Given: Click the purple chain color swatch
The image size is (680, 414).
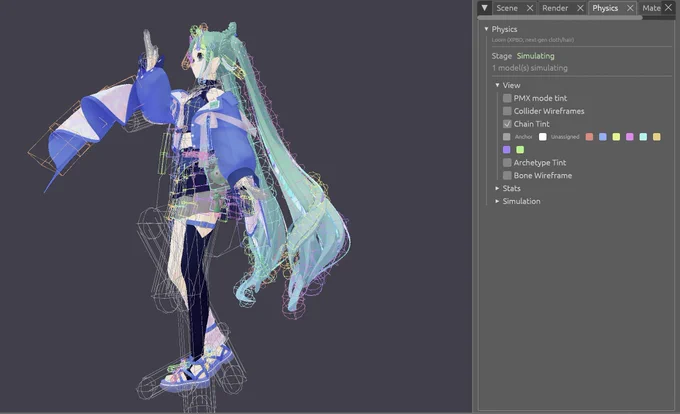Looking at the screenshot, I should [x=507, y=150].
